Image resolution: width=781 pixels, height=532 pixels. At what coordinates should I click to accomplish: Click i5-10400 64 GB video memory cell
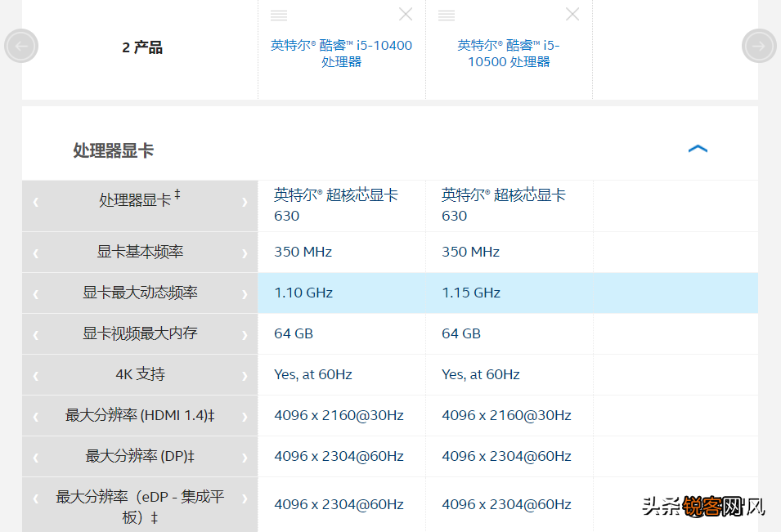coord(342,333)
